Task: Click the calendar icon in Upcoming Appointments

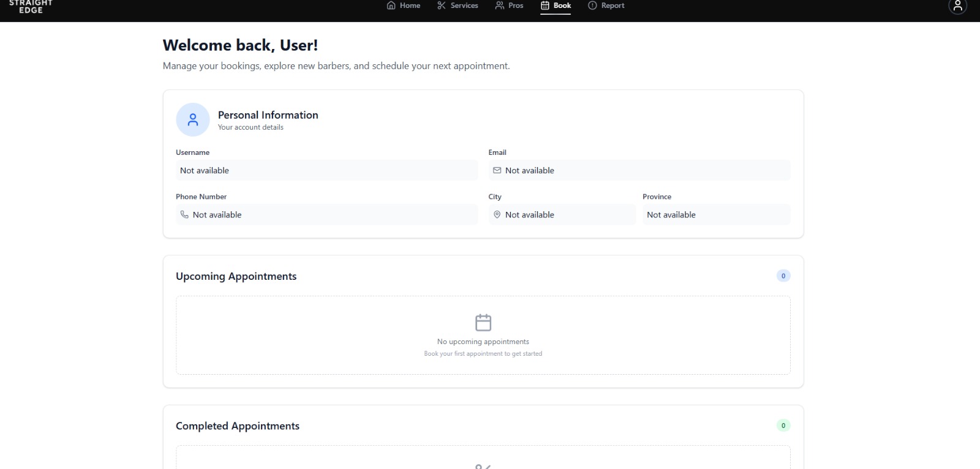Action: (x=483, y=322)
